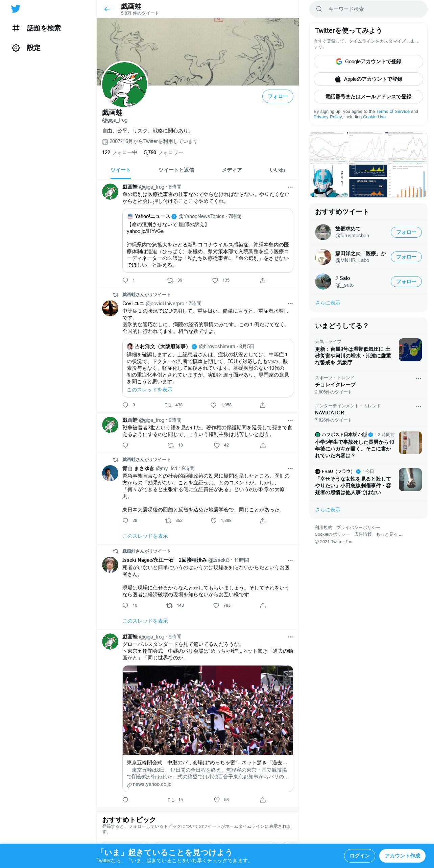The height and width of the screenshot is (868, 434).
Task: Follow 故郷求めて @furusatochan
Action: click(x=406, y=232)
